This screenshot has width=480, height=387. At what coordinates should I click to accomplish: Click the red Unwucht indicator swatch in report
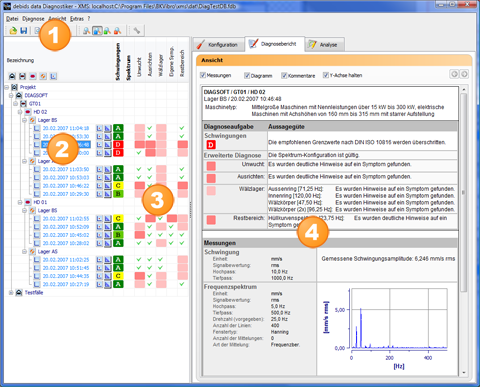pos(211,166)
